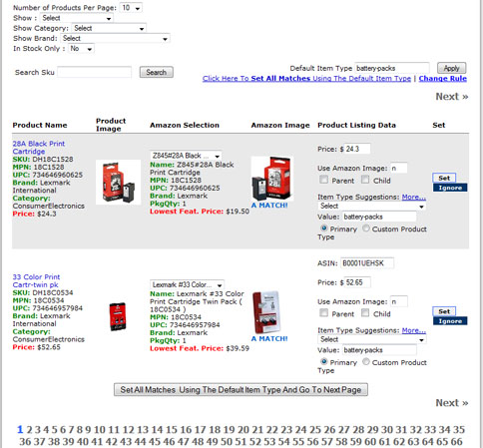Go to the bottom Next » link
The height and width of the screenshot is (448, 483).
tap(452, 403)
